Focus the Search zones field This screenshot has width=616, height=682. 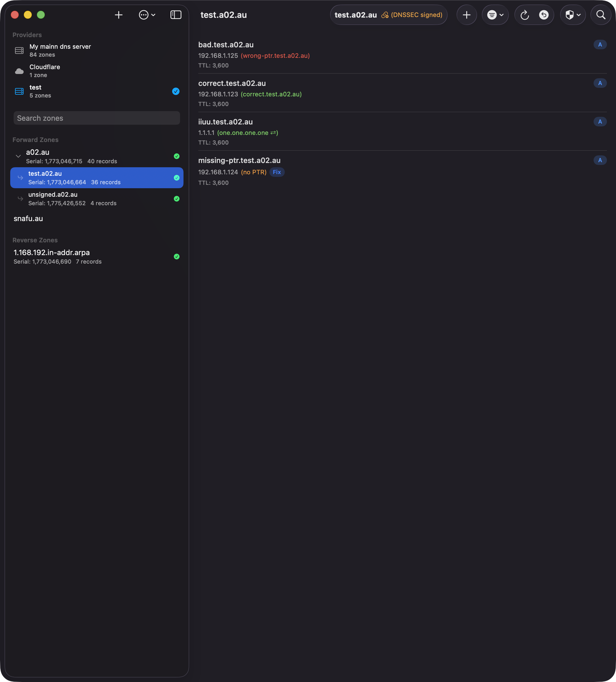coord(96,118)
